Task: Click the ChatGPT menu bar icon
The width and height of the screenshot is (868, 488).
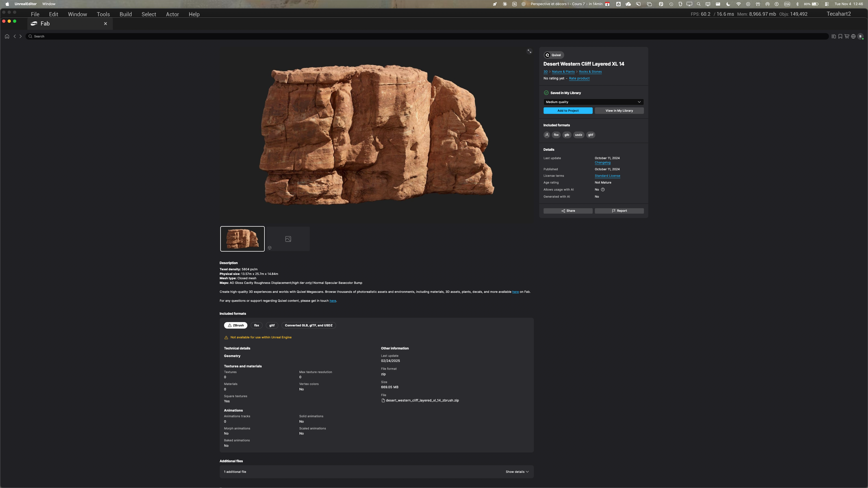Action: (524, 4)
